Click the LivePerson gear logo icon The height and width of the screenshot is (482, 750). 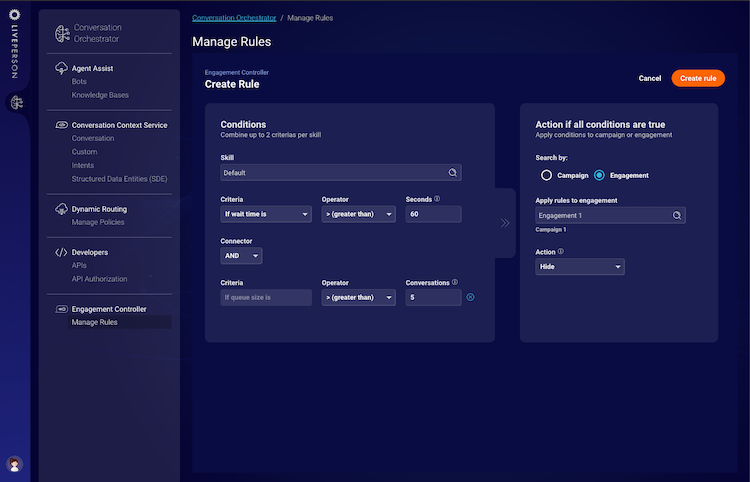pos(14,15)
